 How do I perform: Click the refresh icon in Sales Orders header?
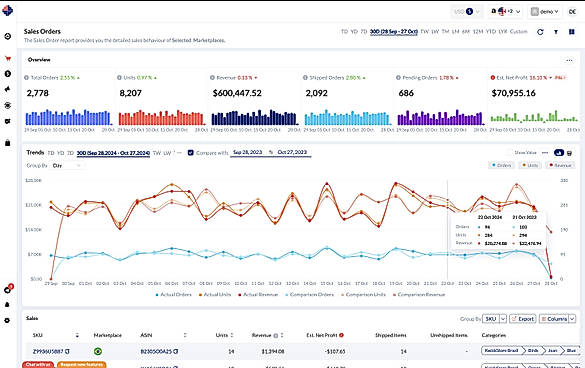click(540, 32)
